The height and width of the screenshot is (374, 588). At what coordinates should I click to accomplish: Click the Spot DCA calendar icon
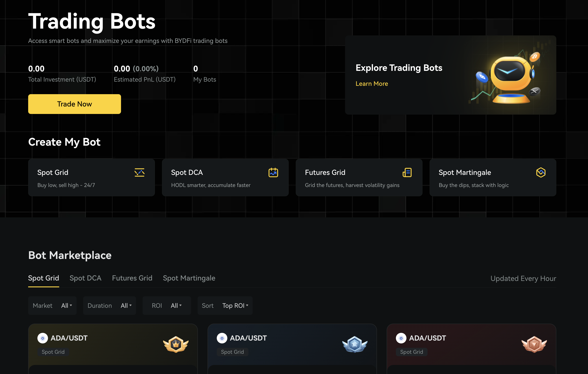(x=273, y=172)
